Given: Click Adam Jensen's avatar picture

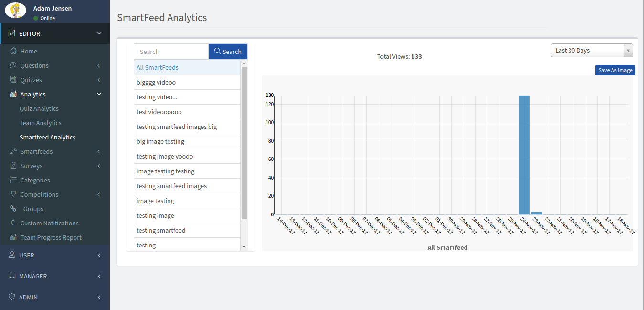Looking at the screenshot, I should pyautogui.click(x=15, y=11).
